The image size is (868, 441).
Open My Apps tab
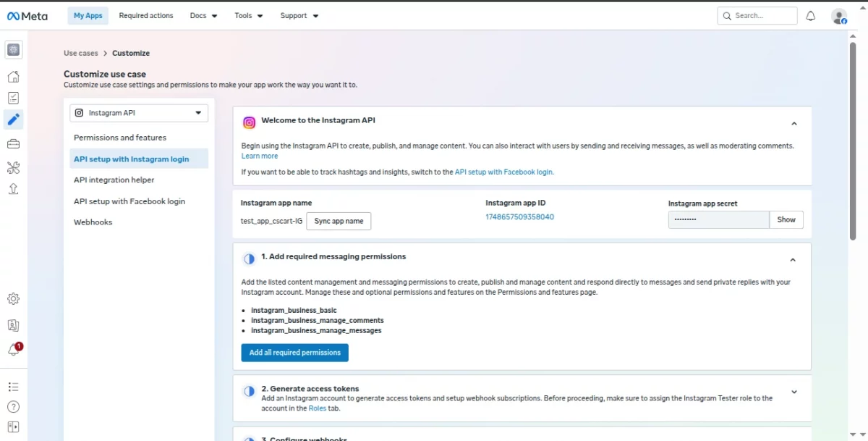coord(88,16)
